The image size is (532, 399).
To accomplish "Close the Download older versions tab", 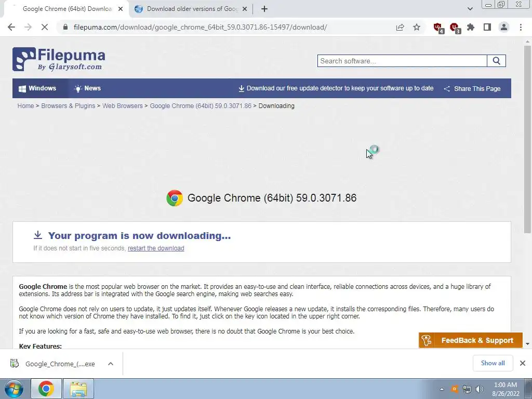I will 245,9.
